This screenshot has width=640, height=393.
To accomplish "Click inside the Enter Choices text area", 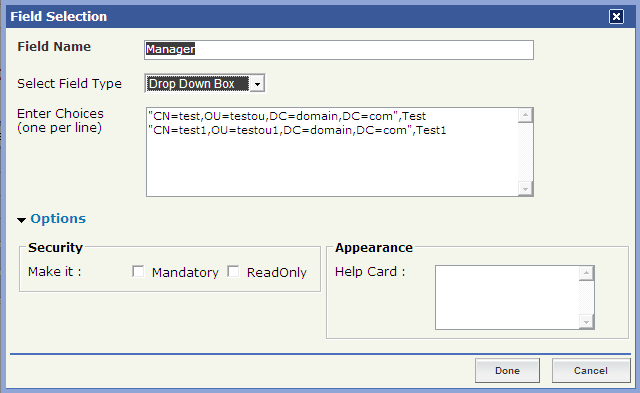I will pyautogui.click(x=332, y=152).
